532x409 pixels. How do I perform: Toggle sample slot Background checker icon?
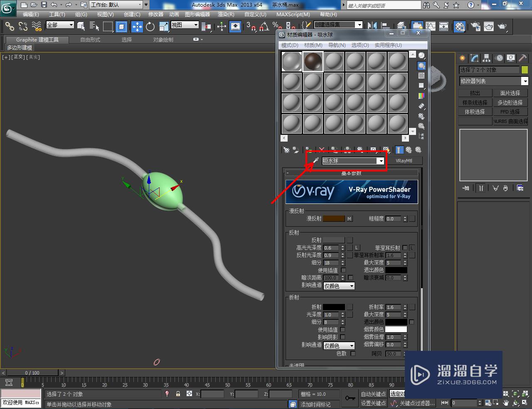[421, 76]
